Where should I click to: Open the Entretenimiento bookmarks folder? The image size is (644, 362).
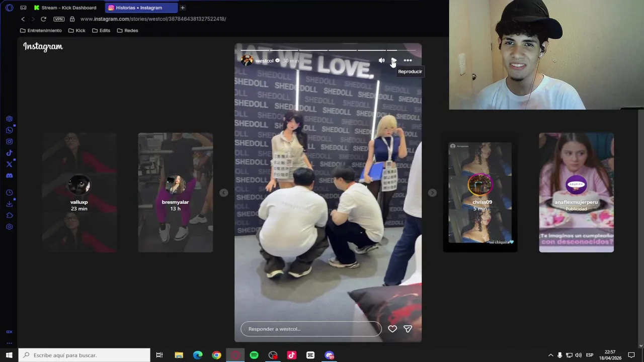pyautogui.click(x=41, y=31)
